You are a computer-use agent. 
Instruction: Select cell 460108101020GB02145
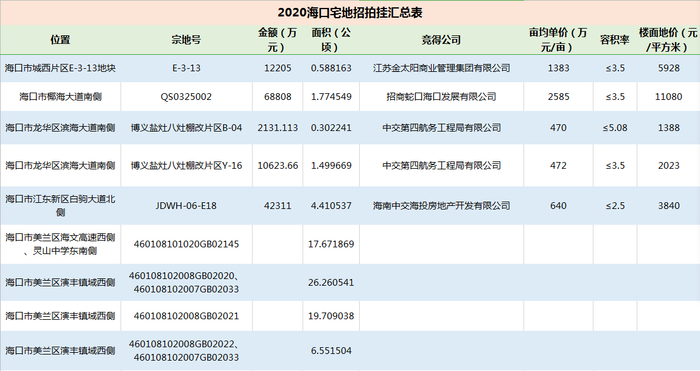coord(186,244)
